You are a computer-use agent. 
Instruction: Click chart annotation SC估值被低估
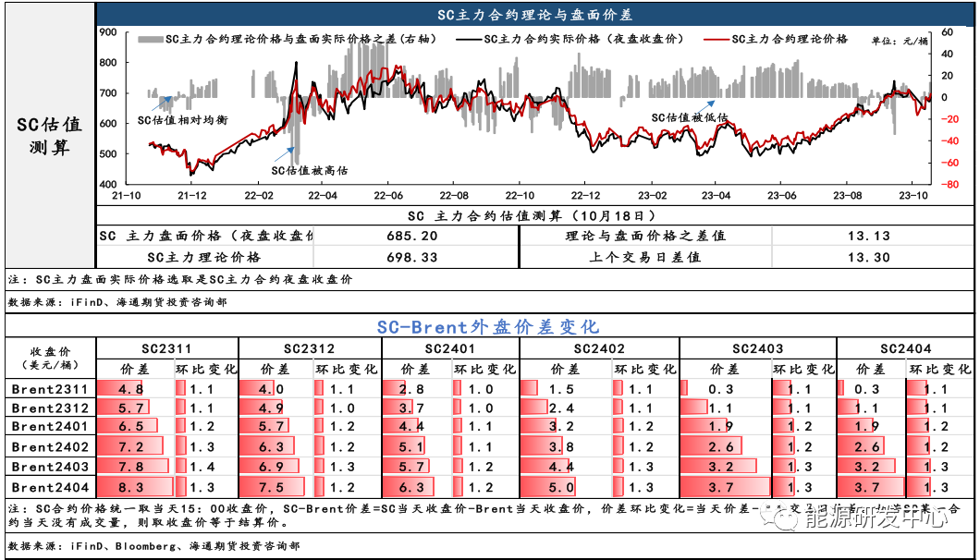tap(690, 116)
